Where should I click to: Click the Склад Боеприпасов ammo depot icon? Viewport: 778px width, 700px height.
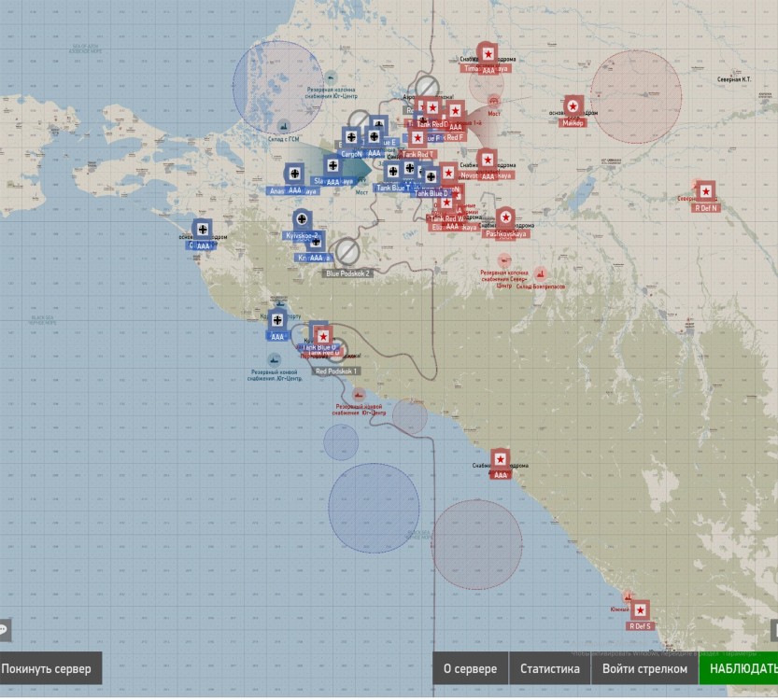tap(541, 273)
